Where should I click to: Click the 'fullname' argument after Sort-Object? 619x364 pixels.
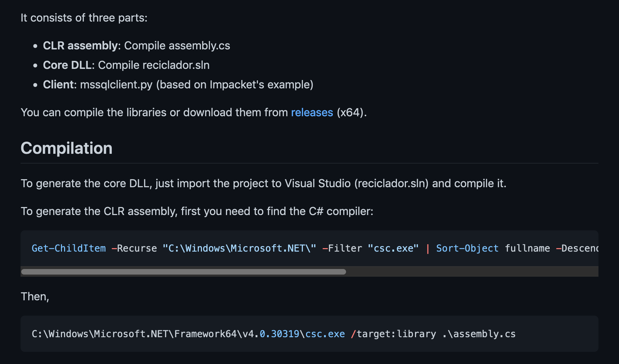(527, 248)
